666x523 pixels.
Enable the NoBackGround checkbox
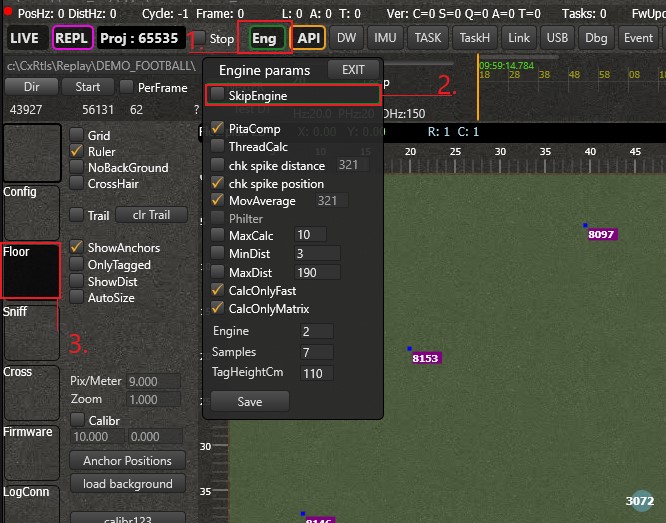click(76, 167)
